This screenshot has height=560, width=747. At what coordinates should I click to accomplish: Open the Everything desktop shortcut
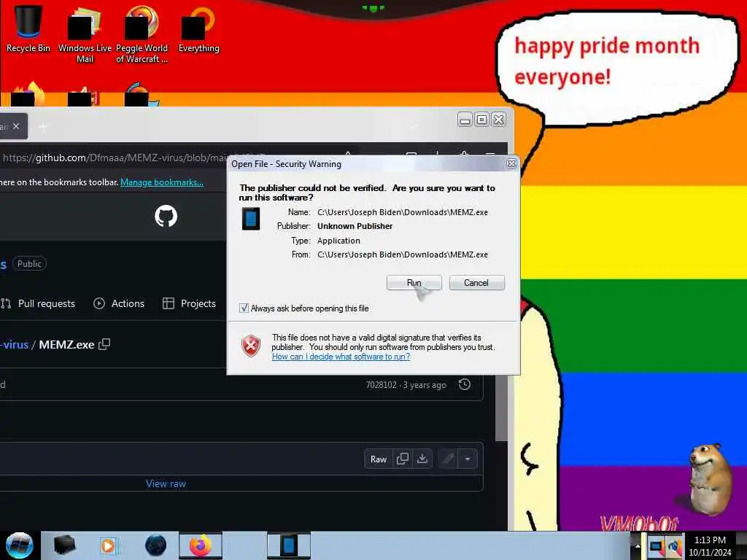click(x=198, y=28)
